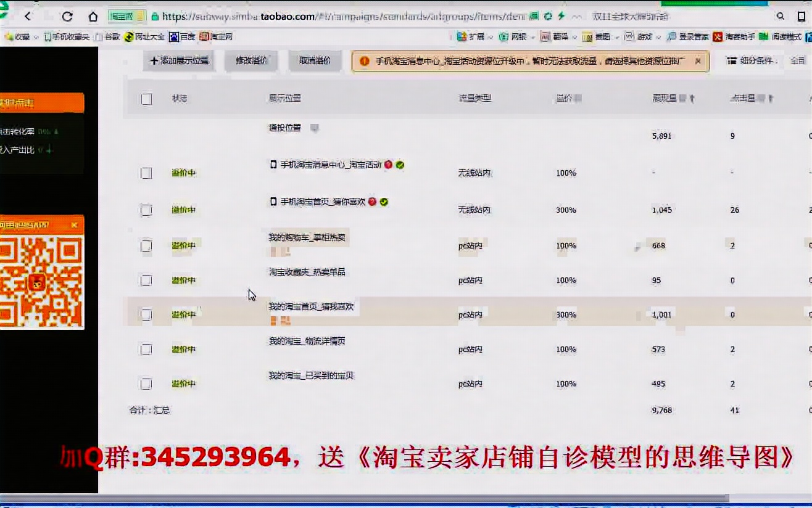
Task: Sort by the 点击量 column arrow
Action: [771, 99]
